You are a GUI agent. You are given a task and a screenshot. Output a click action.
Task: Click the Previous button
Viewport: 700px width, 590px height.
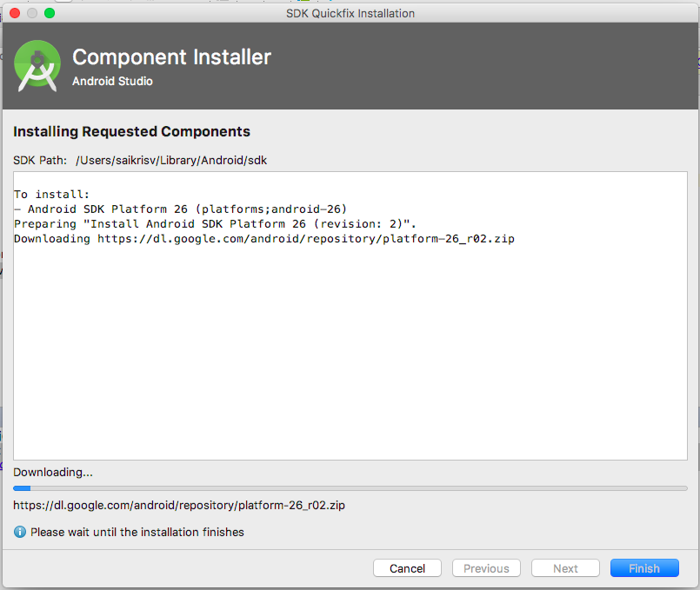486,568
